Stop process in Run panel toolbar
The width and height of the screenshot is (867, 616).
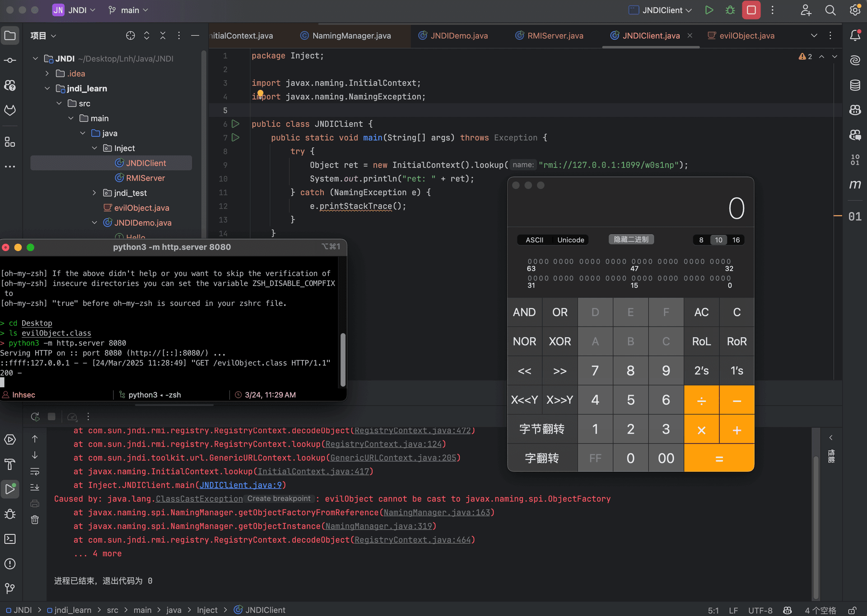tap(51, 416)
